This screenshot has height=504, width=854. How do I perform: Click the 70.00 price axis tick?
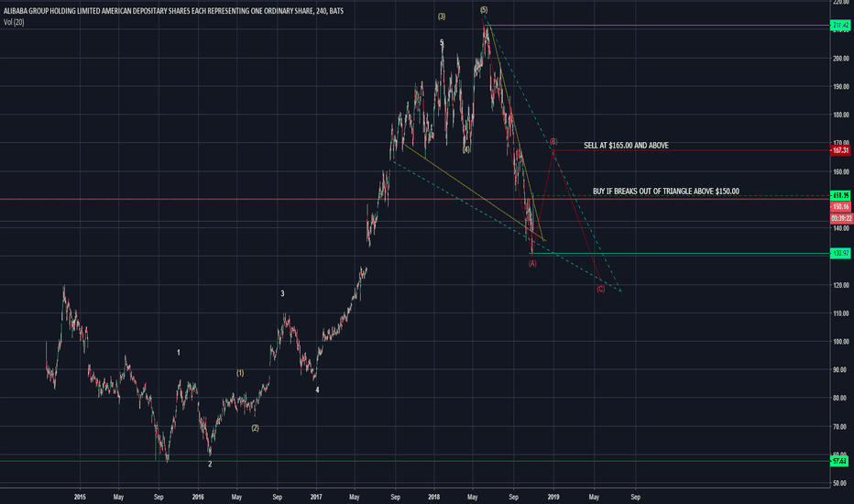tap(841, 427)
